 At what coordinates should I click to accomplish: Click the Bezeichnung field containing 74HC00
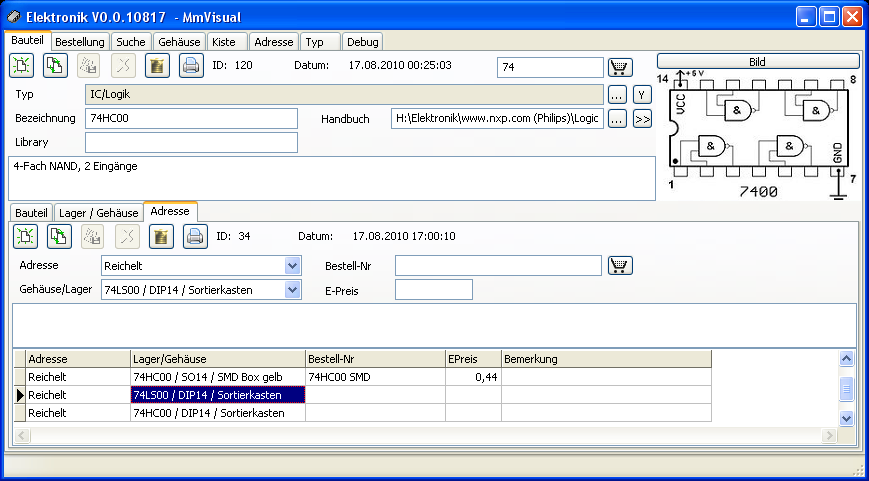tap(191, 118)
